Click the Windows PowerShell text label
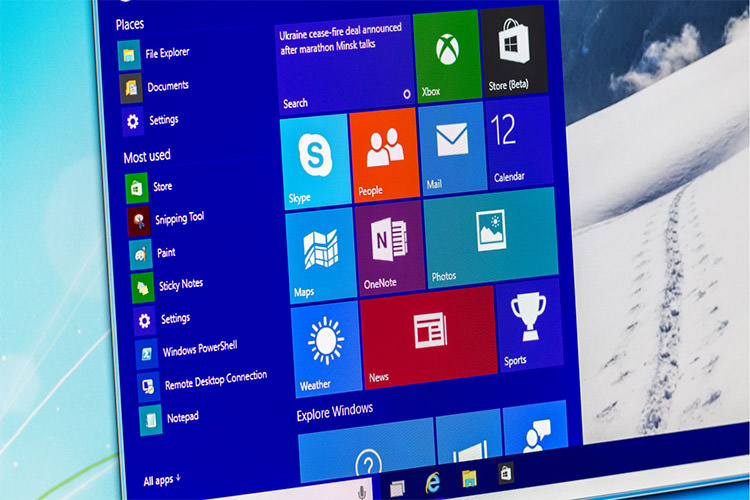 click(x=200, y=349)
